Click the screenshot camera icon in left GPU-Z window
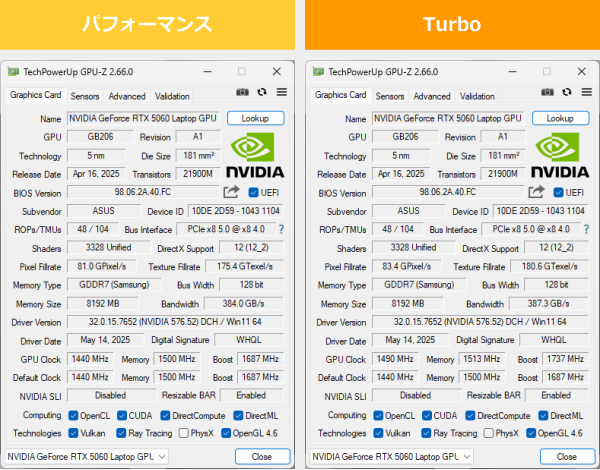 tap(242, 92)
